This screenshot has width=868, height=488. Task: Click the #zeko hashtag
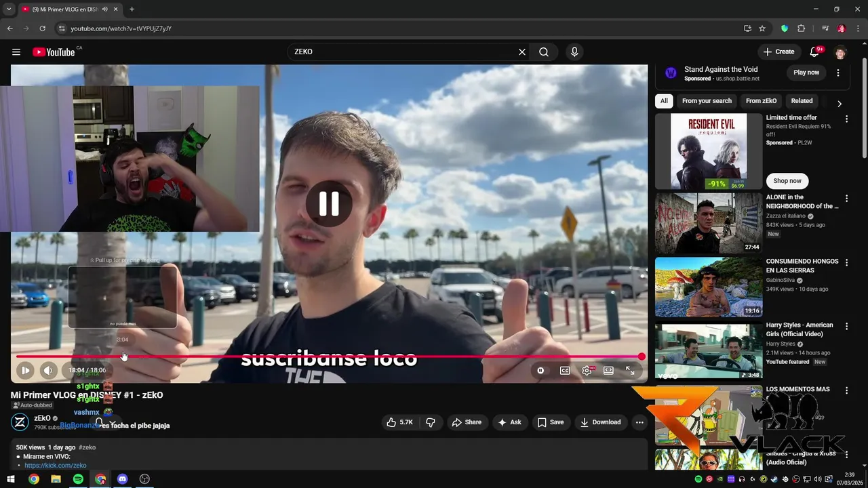click(x=87, y=447)
